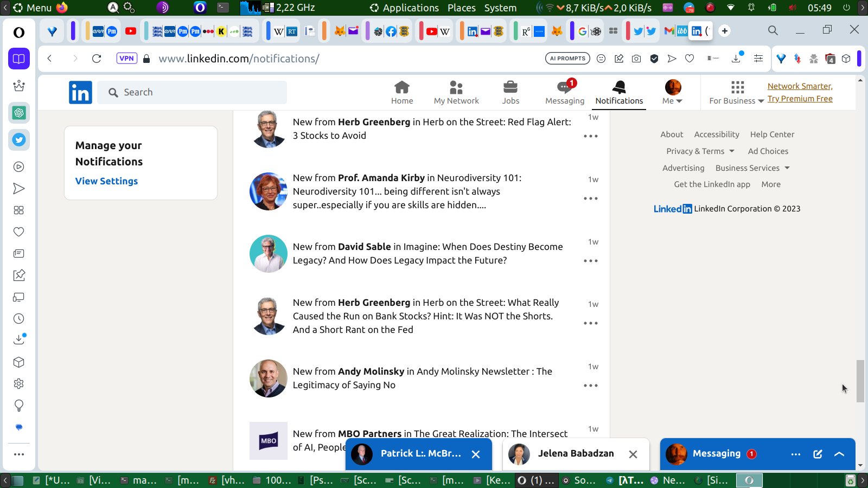Open options for the Bank Stocks notification

click(591, 323)
